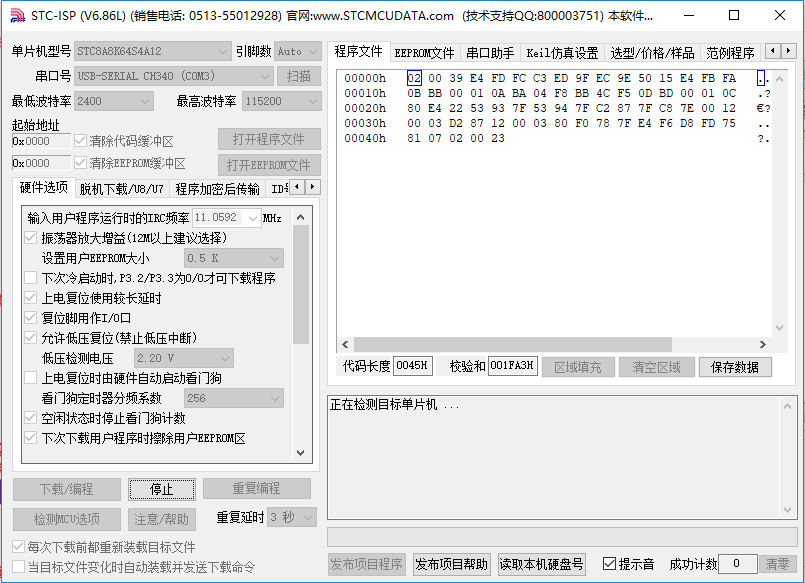Open the 重复延时 dropdown

[x=292, y=517]
